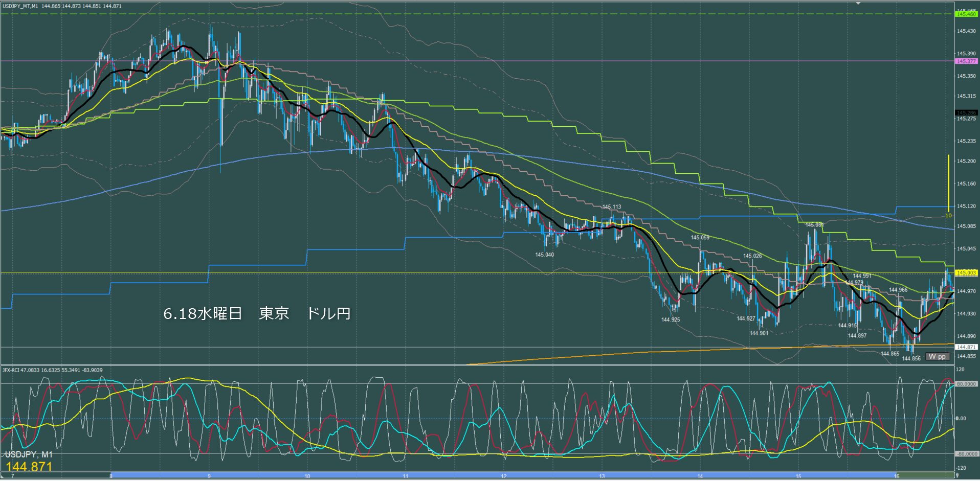Select the 6.18水曜日 東京 ドル円 text label
This screenshot has height=481, width=980.
point(257,313)
